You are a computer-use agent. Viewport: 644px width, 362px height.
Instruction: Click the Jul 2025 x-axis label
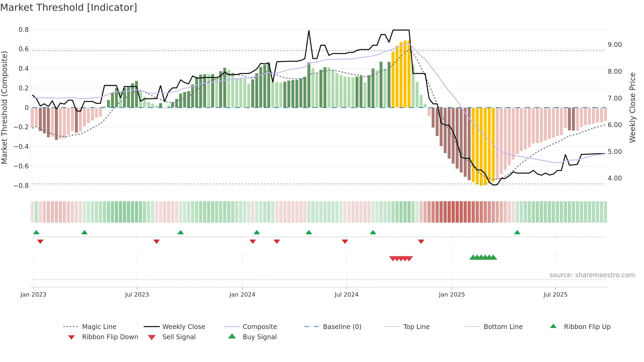[555, 294]
